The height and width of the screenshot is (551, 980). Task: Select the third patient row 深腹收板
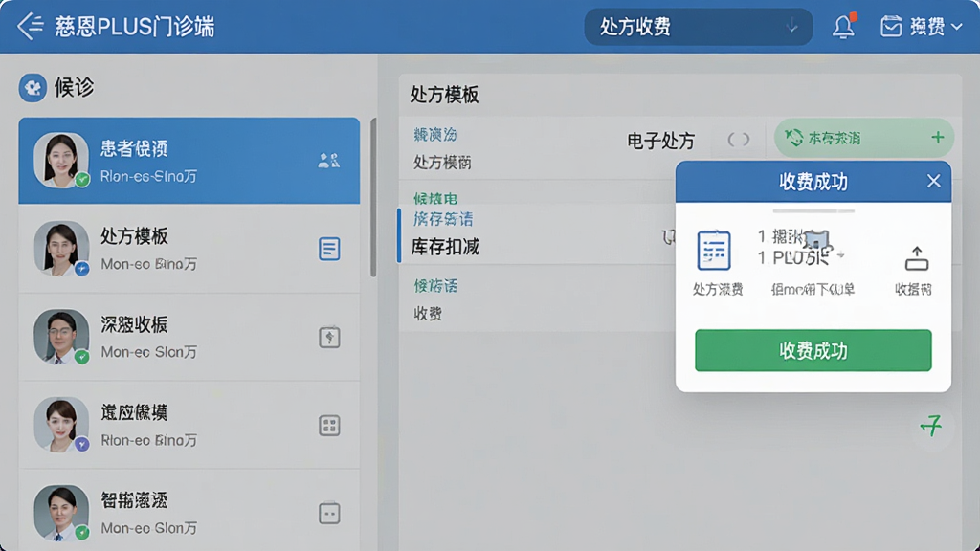click(189, 338)
